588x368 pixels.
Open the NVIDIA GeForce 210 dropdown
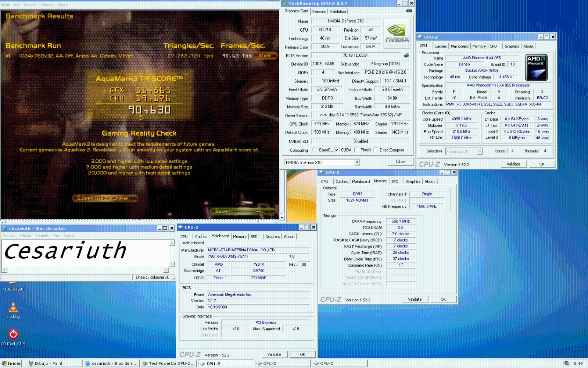point(357,162)
